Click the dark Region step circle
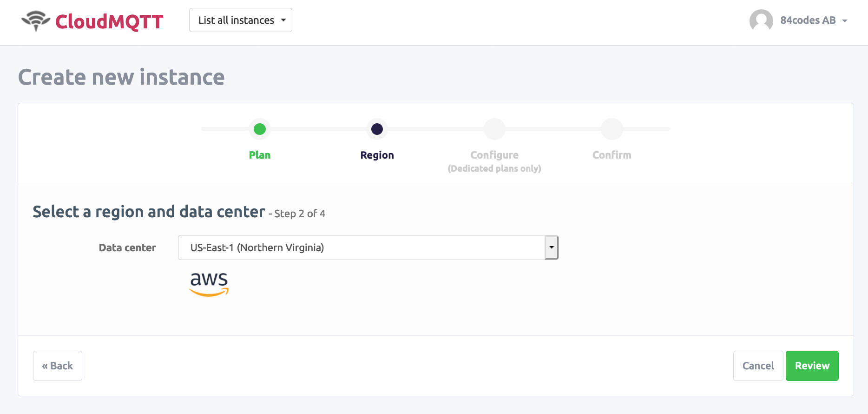Image resolution: width=868 pixels, height=414 pixels. coord(377,129)
